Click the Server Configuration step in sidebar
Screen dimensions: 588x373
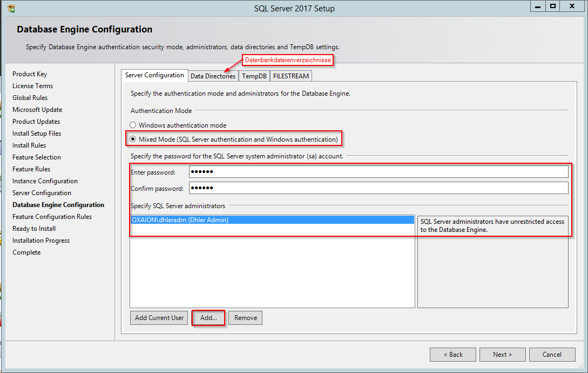point(42,193)
